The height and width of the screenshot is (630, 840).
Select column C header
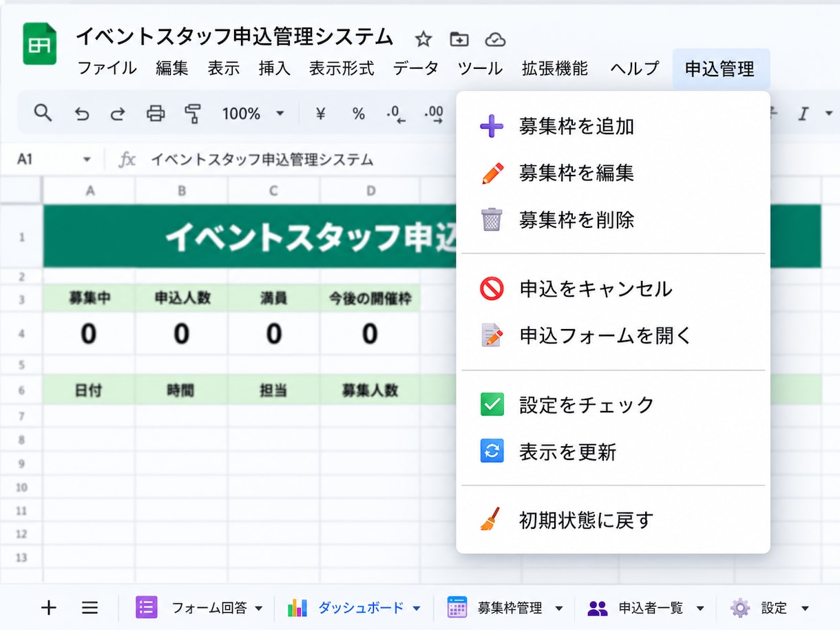click(274, 191)
